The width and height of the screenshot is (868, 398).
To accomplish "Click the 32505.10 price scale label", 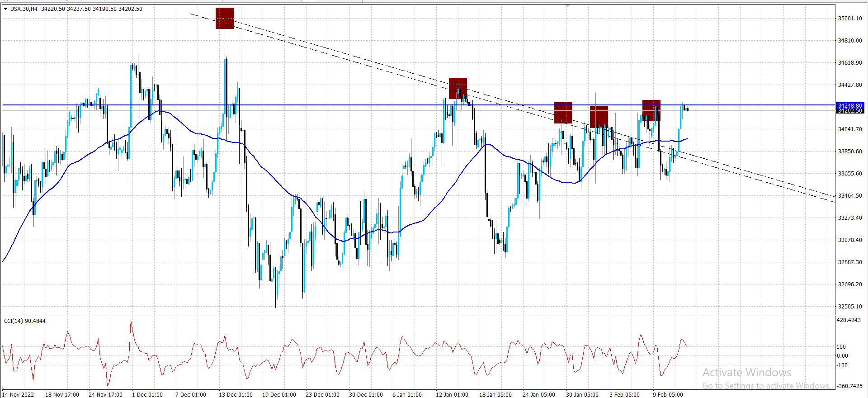I will point(850,307).
